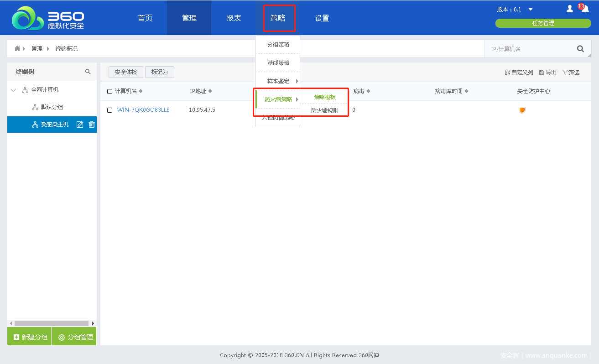This screenshot has height=364, width=599.
Task: Click the orange security shield status icon
Action: click(522, 110)
